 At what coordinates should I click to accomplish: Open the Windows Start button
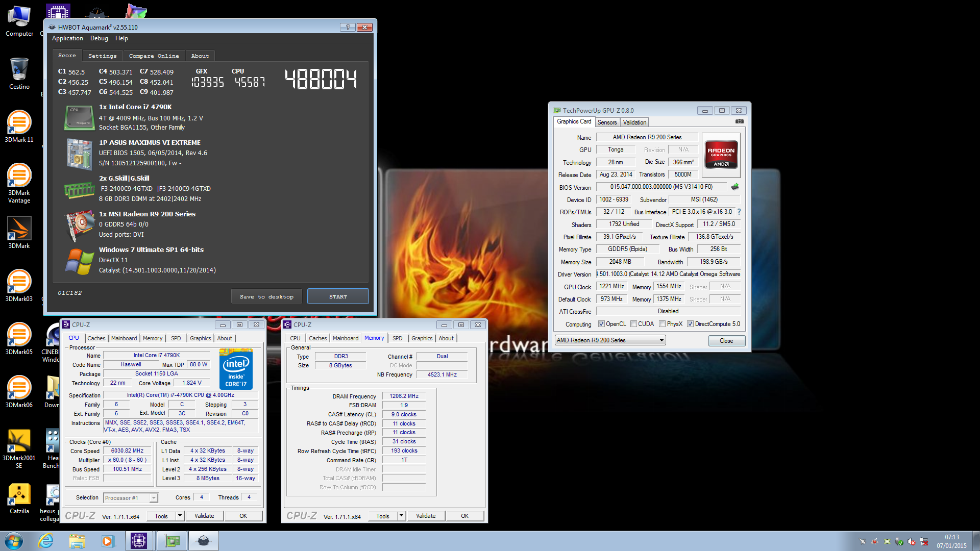point(14,541)
